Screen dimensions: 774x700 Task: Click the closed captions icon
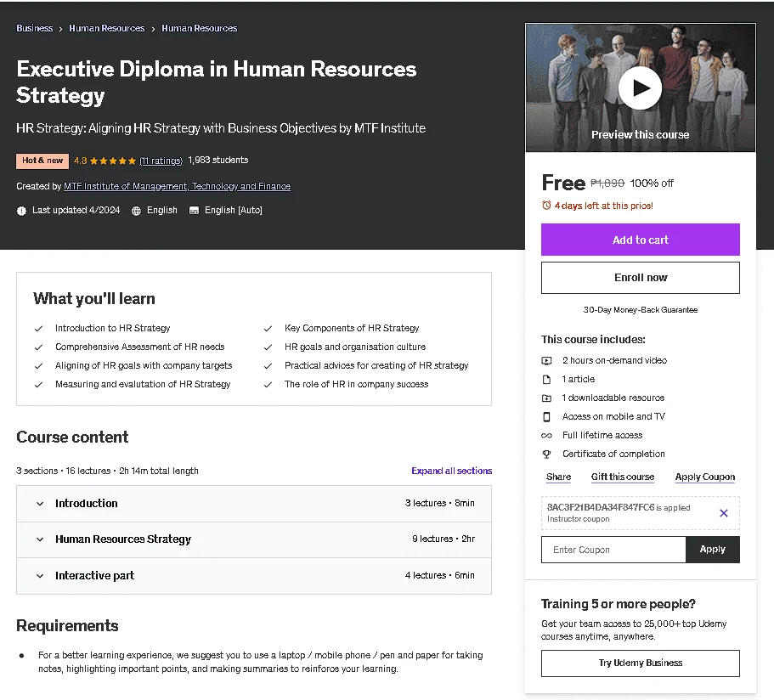tap(194, 211)
